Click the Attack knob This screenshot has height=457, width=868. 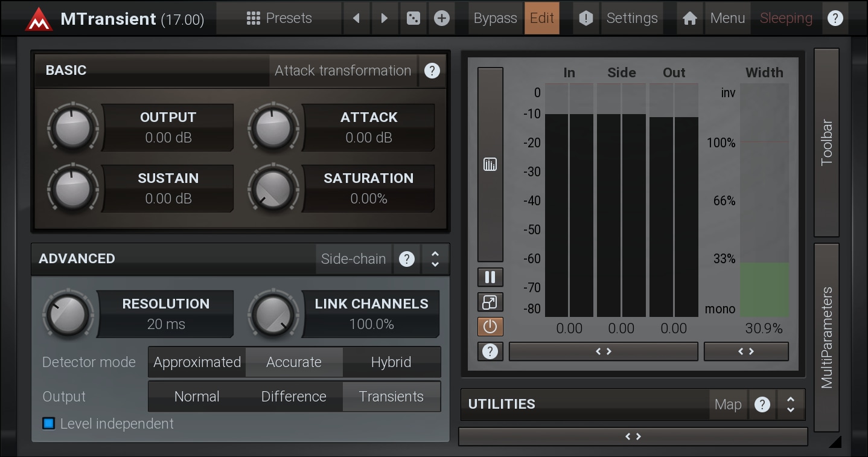273,128
